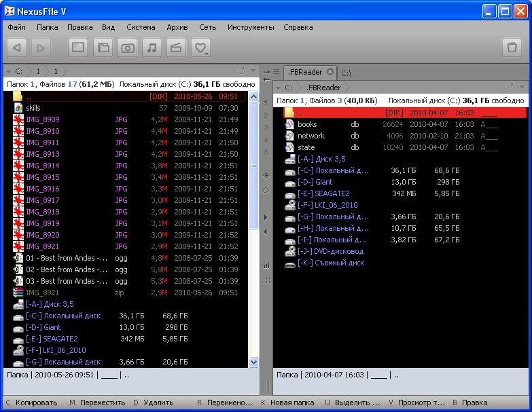Select the IMG_8914 file in left panel
Screen dimensions: 532x412
pos(42,166)
